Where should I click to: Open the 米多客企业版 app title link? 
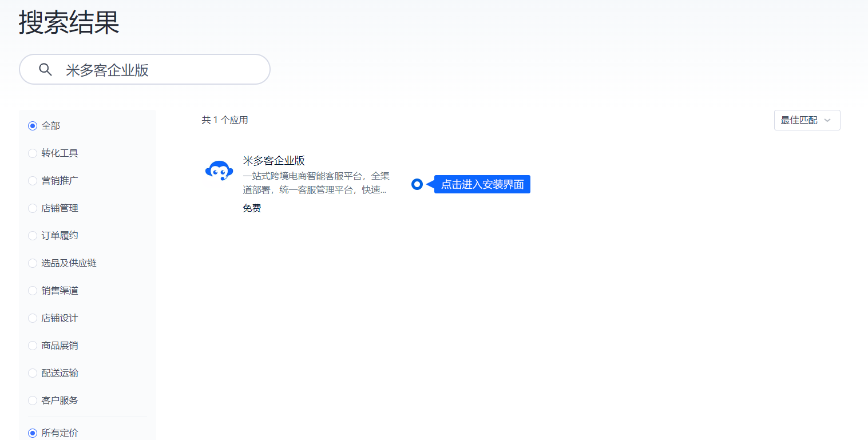[x=274, y=161]
